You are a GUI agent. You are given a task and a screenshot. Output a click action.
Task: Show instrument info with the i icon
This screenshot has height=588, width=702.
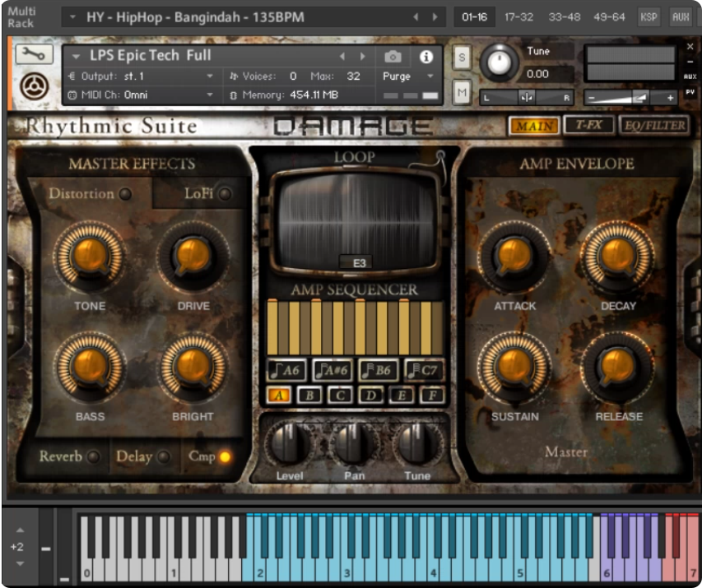click(426, 57)
